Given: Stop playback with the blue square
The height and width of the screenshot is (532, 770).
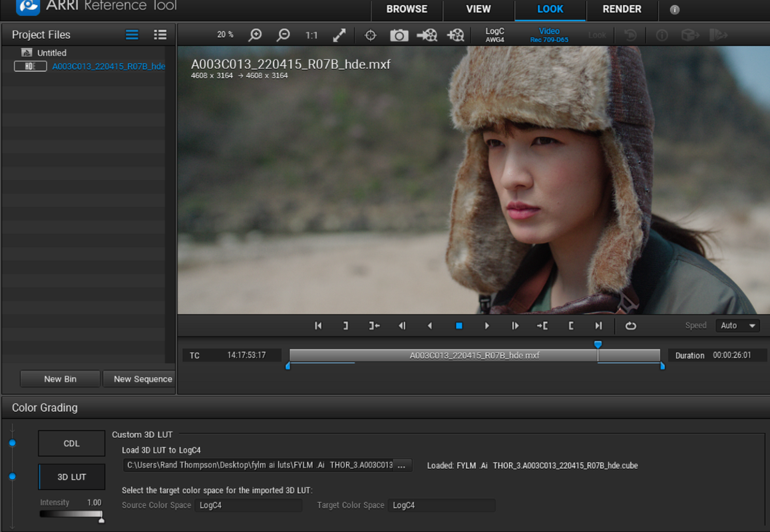Looking at the screenshot, I should (459, 326).
